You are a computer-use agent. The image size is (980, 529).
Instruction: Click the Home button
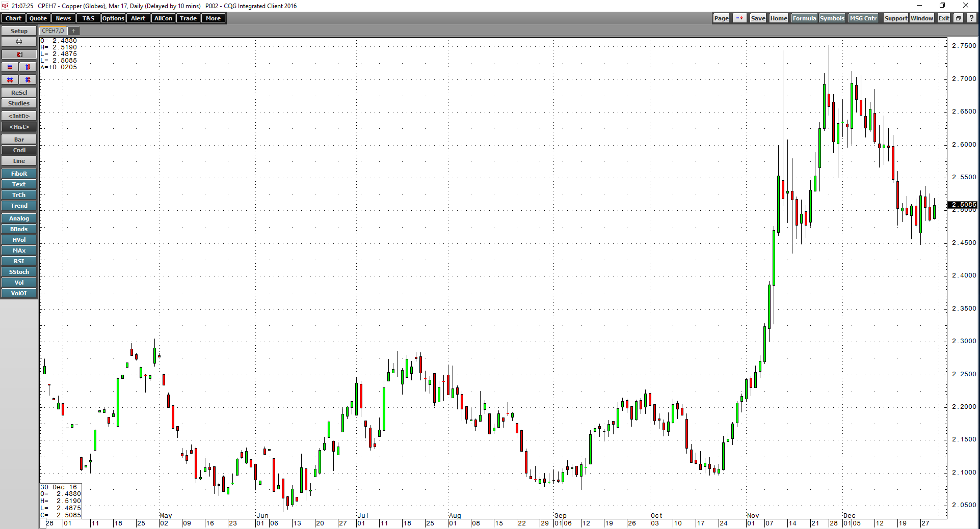(x=778, y=18)
